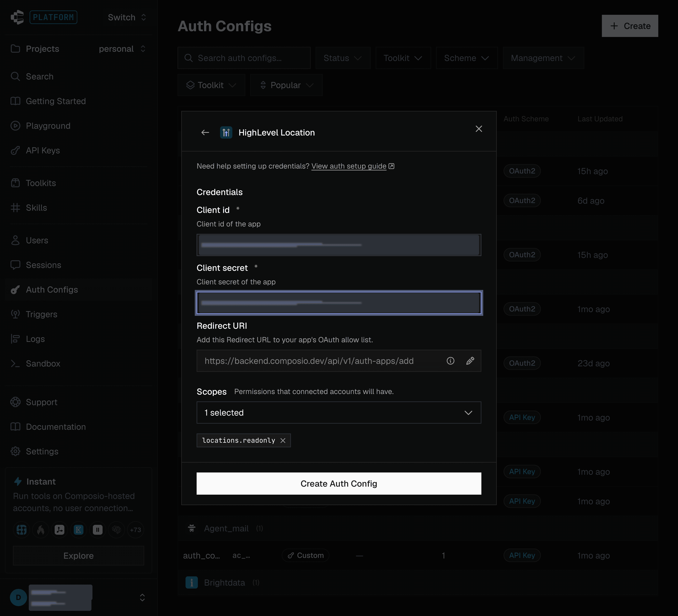678x616 pixels.
Task: Click the Client id input field
Action: (339, 245)
